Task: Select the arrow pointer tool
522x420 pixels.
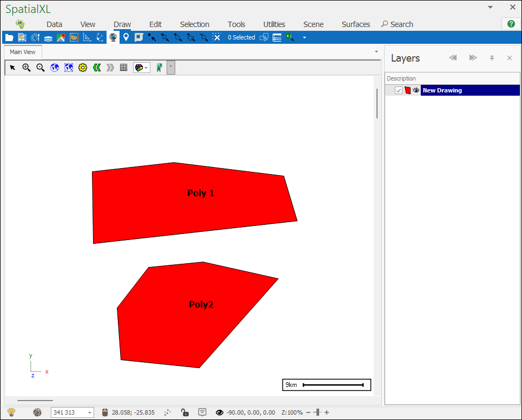Action: point(12,68)
